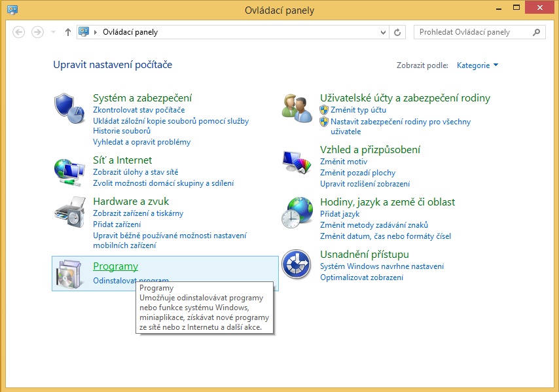The image size is (559, 392).
Task: Open the Programy category heading
Action: click(115, 266)
